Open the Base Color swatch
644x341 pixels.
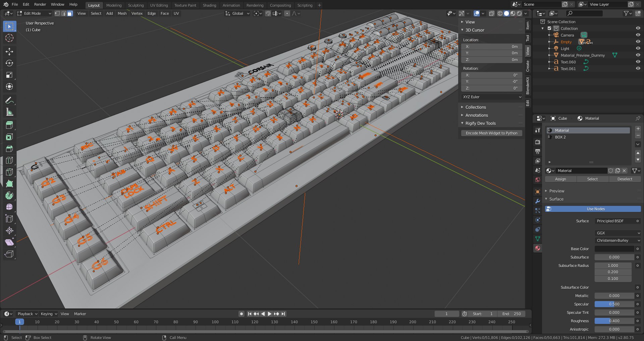[x=614, y=249]
